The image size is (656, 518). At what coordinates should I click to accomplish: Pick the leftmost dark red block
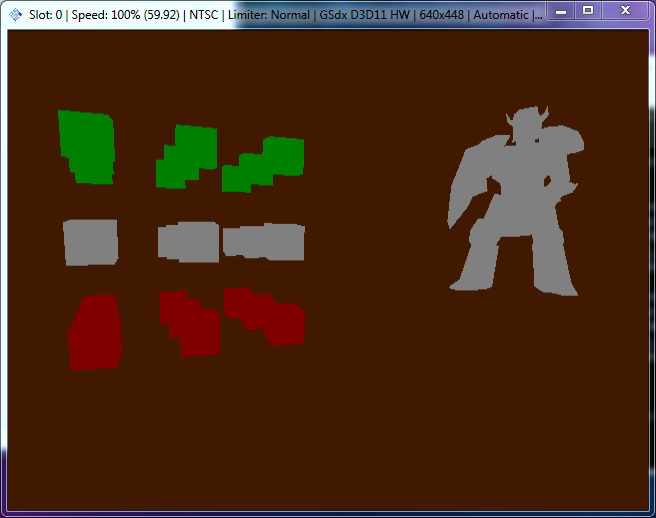point(95,332)
